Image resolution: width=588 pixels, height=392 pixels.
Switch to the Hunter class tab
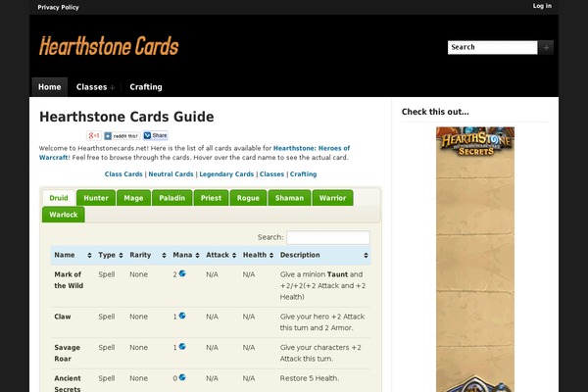[x=96, y=198]
